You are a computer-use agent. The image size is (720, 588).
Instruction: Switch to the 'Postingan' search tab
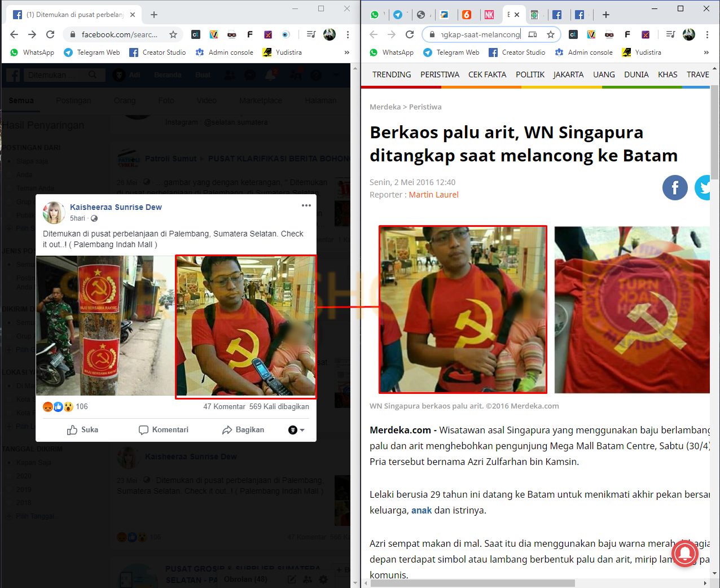point(73,100)
